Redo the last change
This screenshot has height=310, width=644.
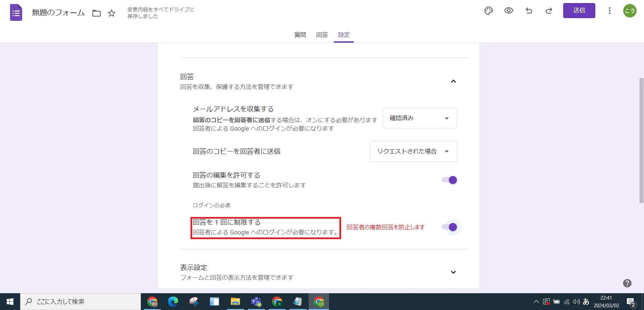[549, 11]
